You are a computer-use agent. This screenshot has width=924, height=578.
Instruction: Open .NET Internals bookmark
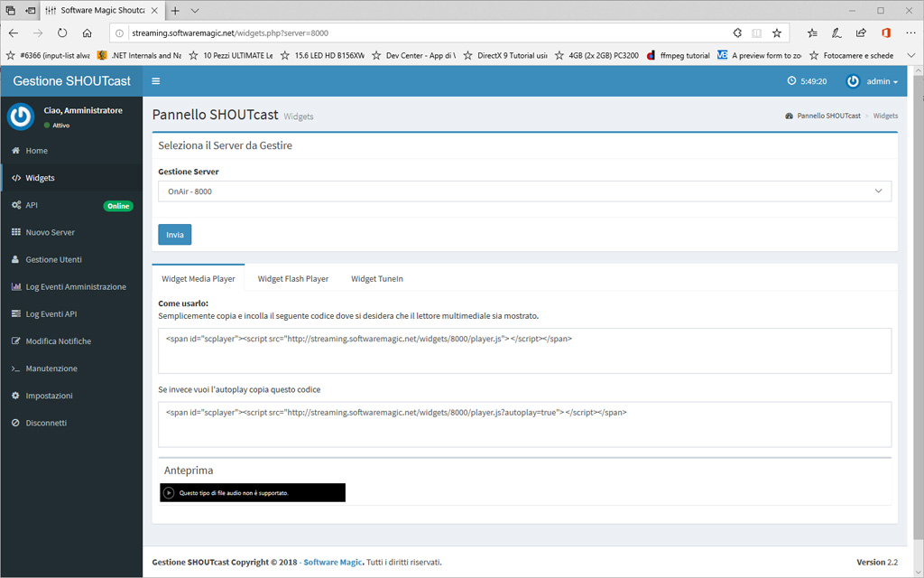(140, 55)
